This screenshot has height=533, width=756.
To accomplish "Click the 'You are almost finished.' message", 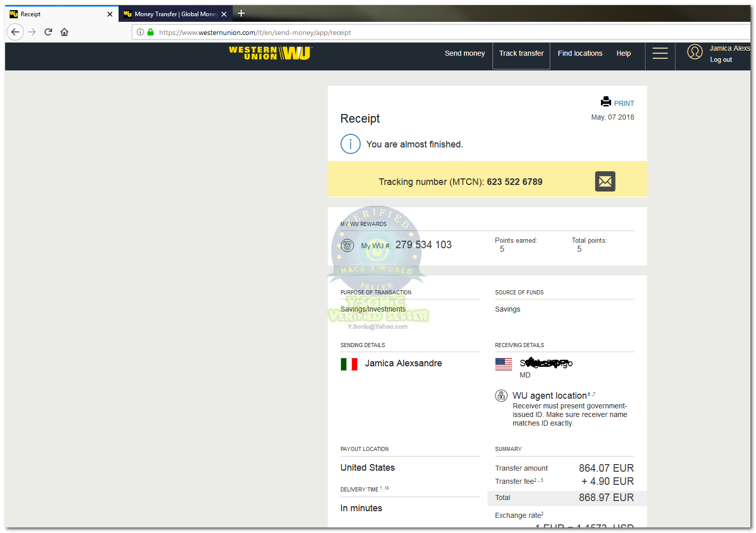I will [x=414, y=144].
